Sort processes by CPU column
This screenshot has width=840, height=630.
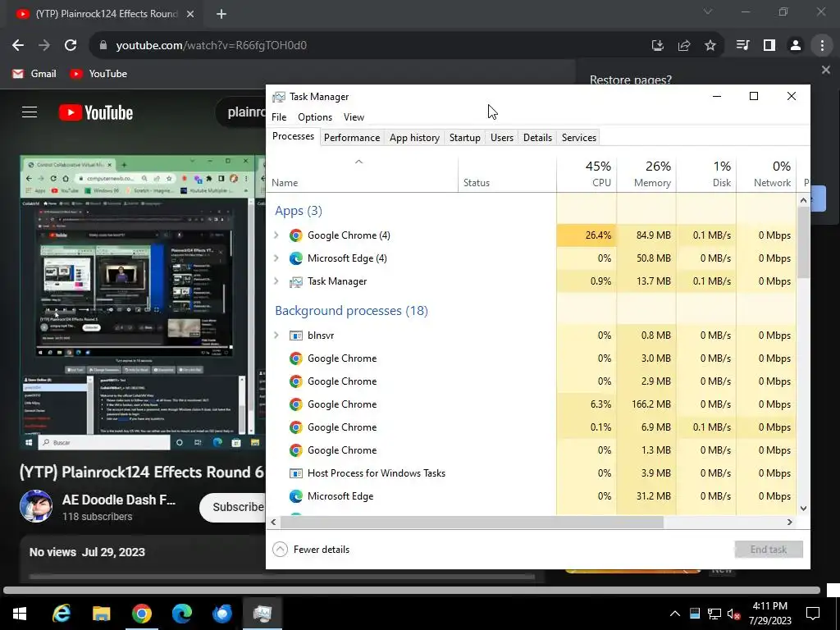tap(587, 174)
